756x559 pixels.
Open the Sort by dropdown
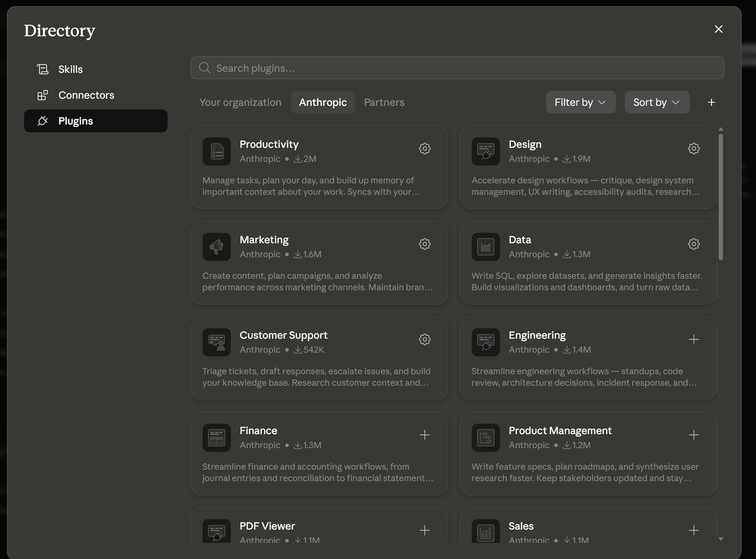coord(657,102)
